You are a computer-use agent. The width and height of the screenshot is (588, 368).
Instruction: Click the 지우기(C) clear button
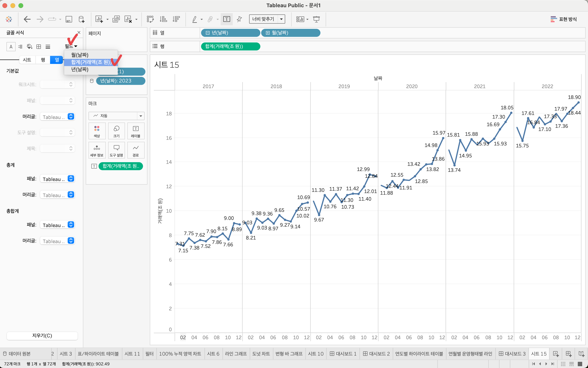tap(42, 336)
